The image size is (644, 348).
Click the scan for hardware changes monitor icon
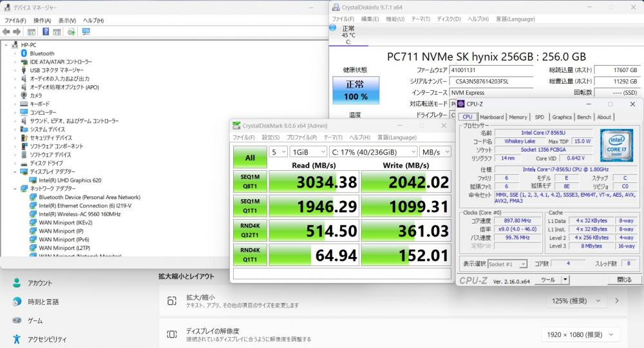pyautogui.click(x=86, y=32)
